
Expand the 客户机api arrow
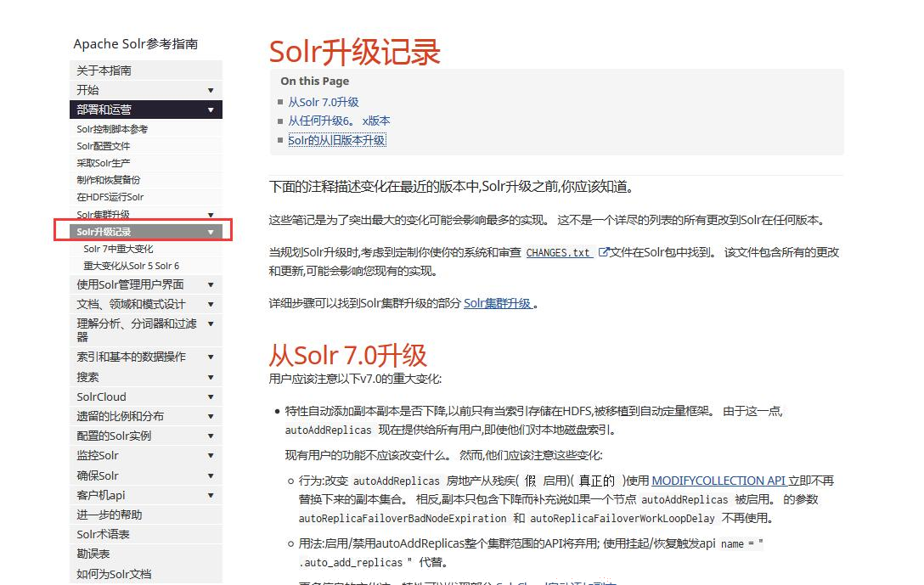click(211, 496)
